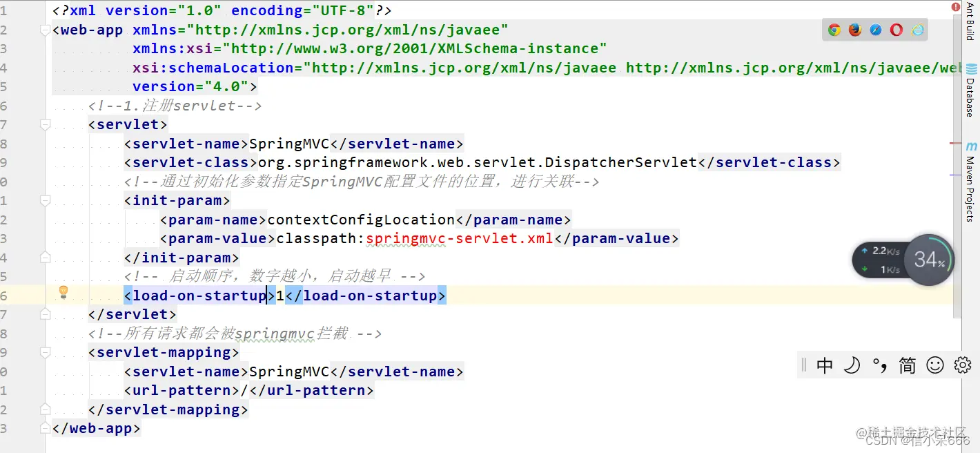This screenshot has width=980, height=453.
Task: Click the yellow lightbulb intention icon
Action: [x=63, y=292]
